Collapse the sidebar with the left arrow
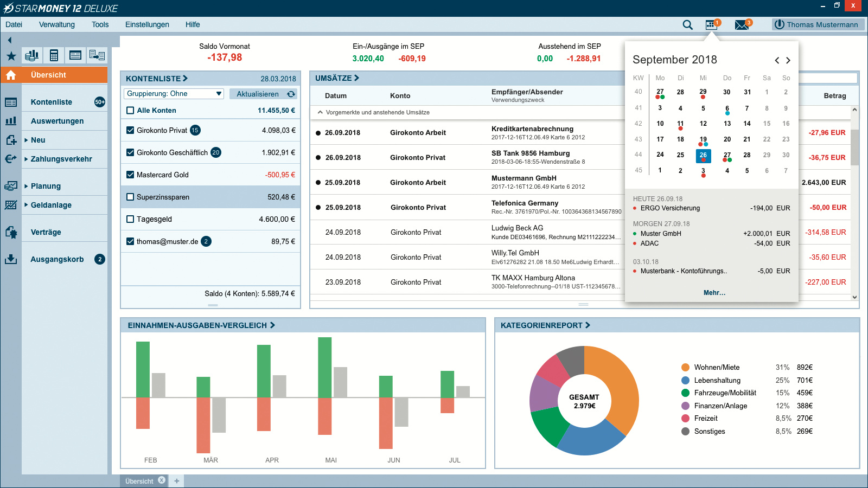 coord(10,40)
